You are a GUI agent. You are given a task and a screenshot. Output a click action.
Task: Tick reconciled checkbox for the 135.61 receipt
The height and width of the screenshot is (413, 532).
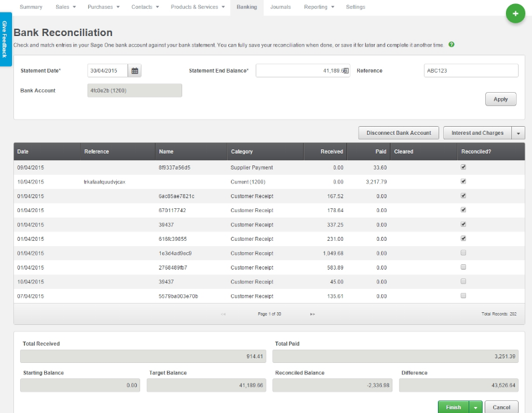pos(463,296)
